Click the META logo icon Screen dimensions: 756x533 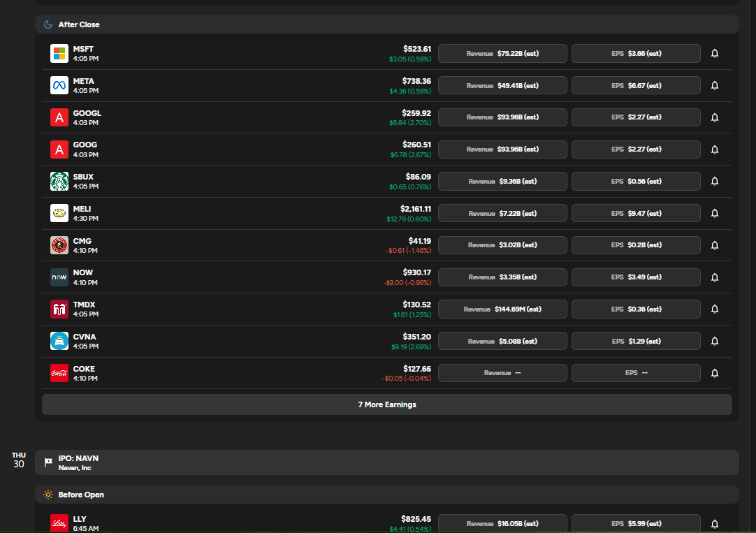[59, 85]
